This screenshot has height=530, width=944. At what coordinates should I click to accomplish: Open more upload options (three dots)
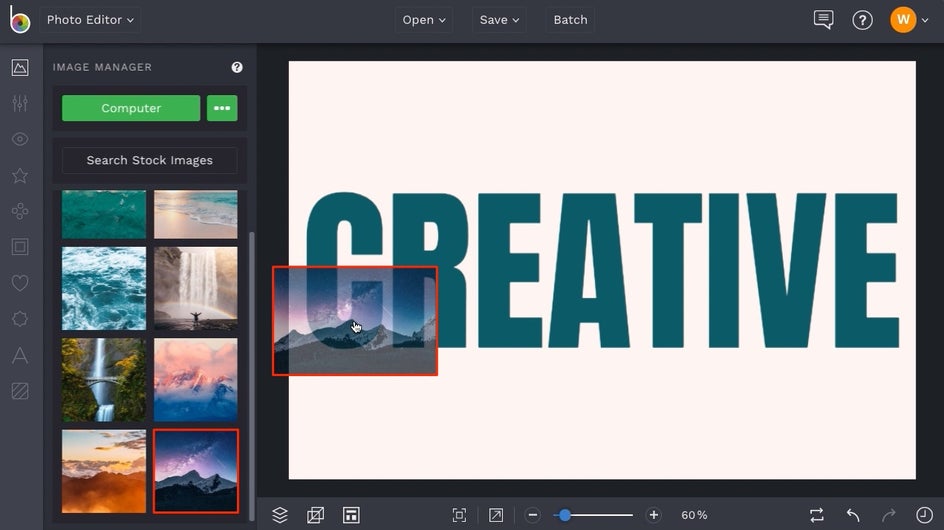point(222,108)
